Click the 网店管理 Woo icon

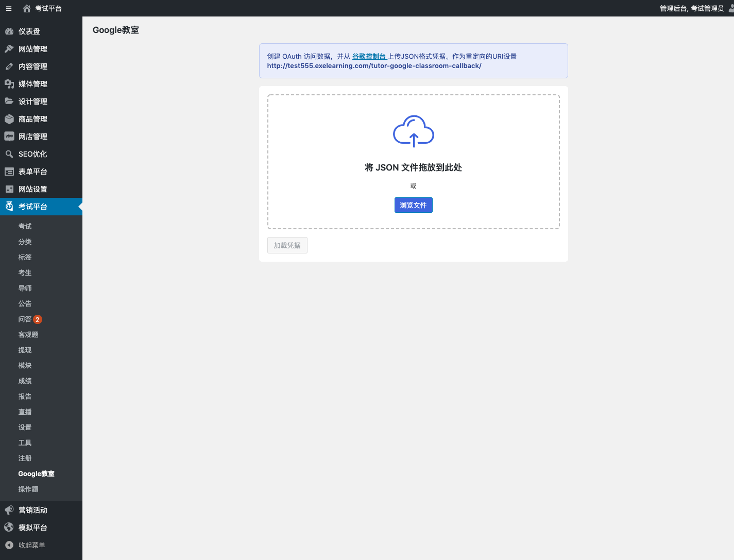pos(9,137)
